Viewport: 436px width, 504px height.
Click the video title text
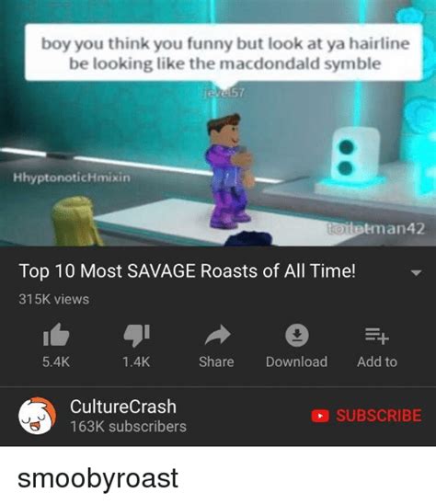pos(188,271)
